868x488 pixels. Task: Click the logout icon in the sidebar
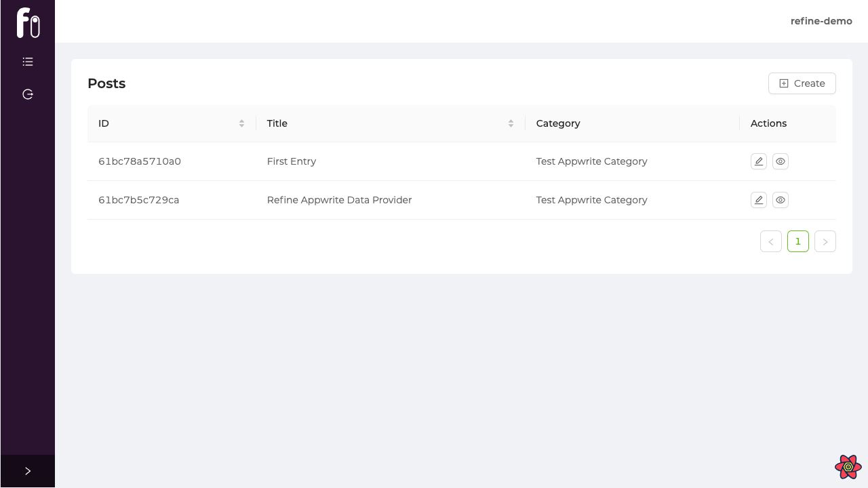click(x=28, y=94)
